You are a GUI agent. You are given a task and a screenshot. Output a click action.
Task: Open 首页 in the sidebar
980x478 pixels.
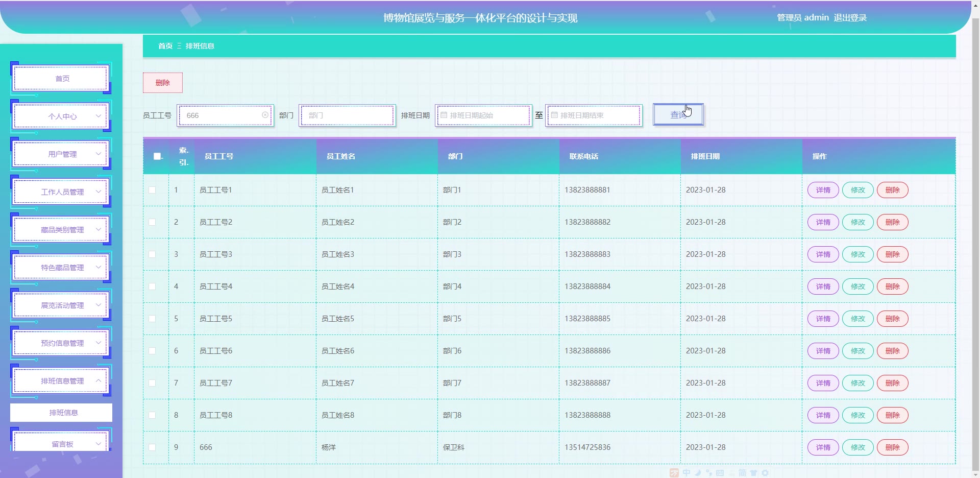tap(61, 79)
